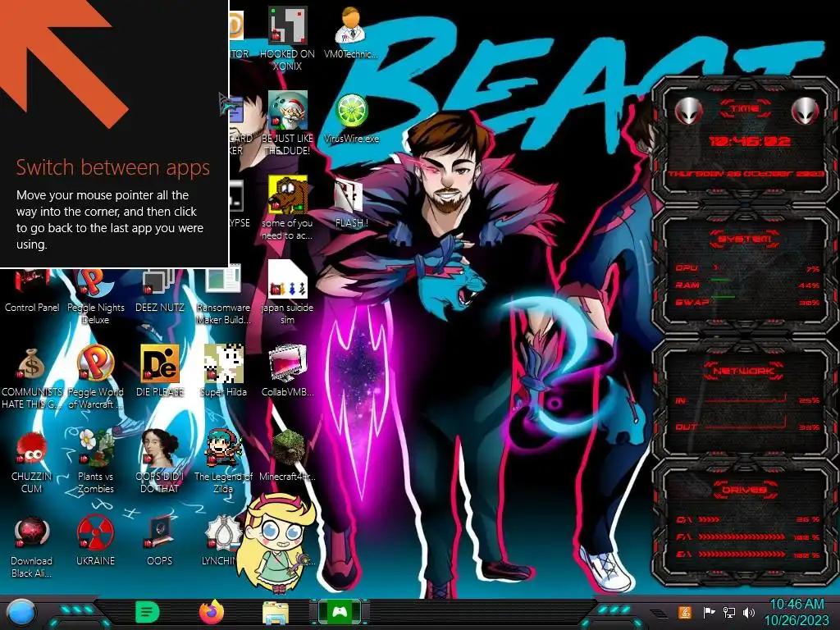Select The Legend of Zilda icon
The width and height of the screenshot is (840, 630).
(x=223, y=448)
